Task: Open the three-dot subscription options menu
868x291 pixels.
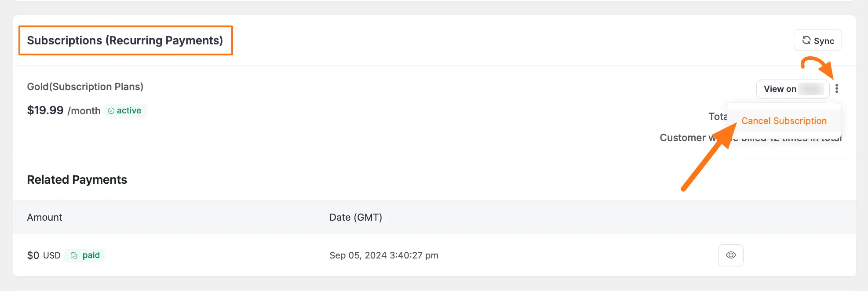Action: click(837, 89)
